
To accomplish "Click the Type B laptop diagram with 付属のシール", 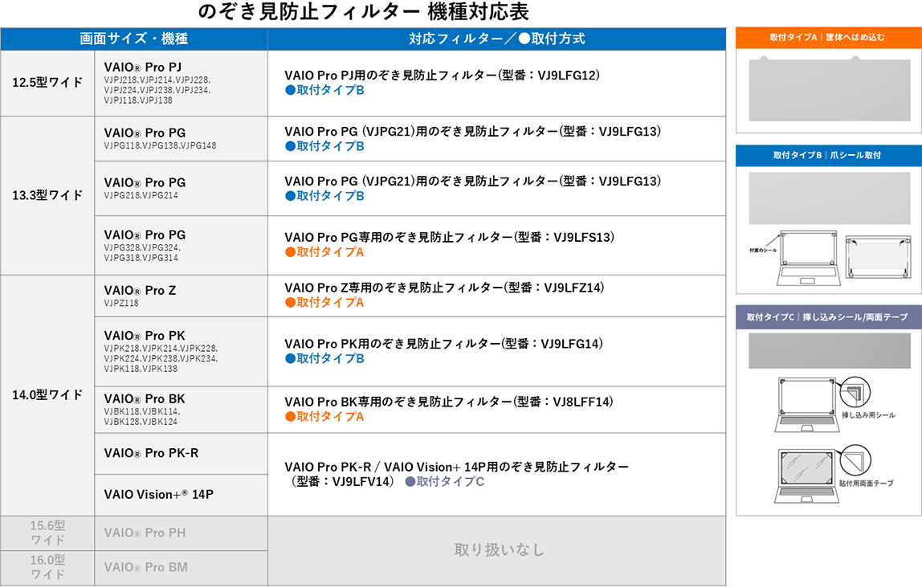I will tap(807, 258).
